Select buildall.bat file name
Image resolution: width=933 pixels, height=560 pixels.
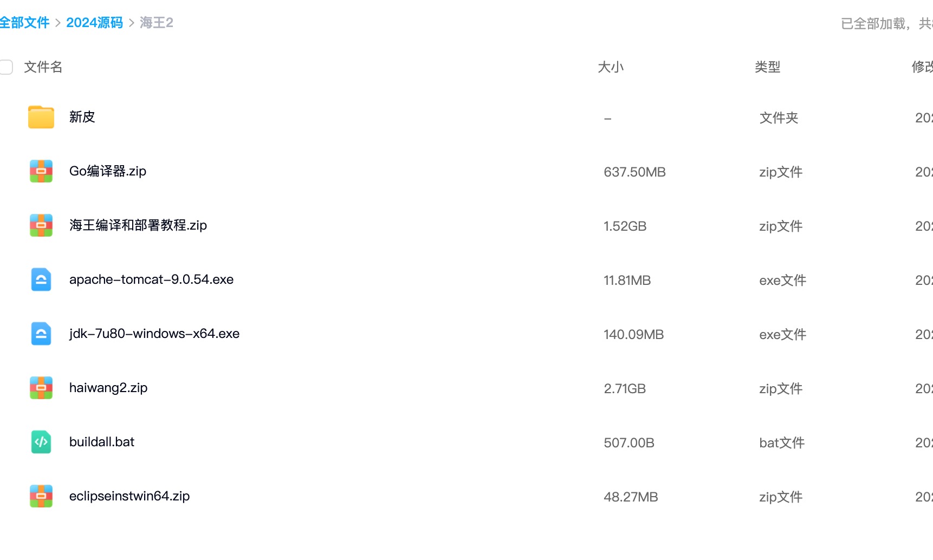click(x=102, y=442)
